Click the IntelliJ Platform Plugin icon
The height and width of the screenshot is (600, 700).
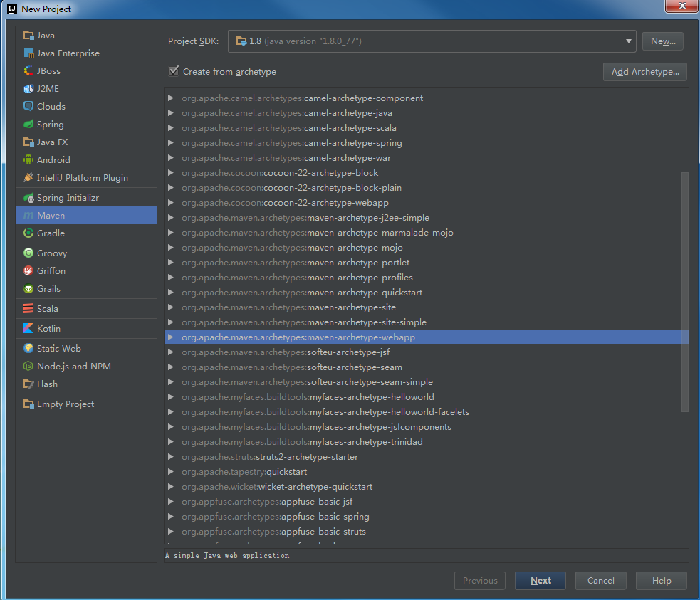[28, 177]
